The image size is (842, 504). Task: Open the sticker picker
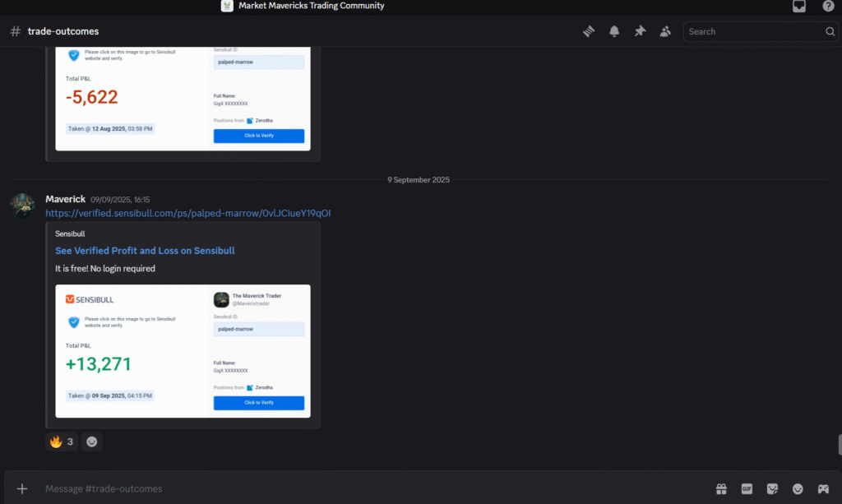pyautogui.click(x=772, y=488)
